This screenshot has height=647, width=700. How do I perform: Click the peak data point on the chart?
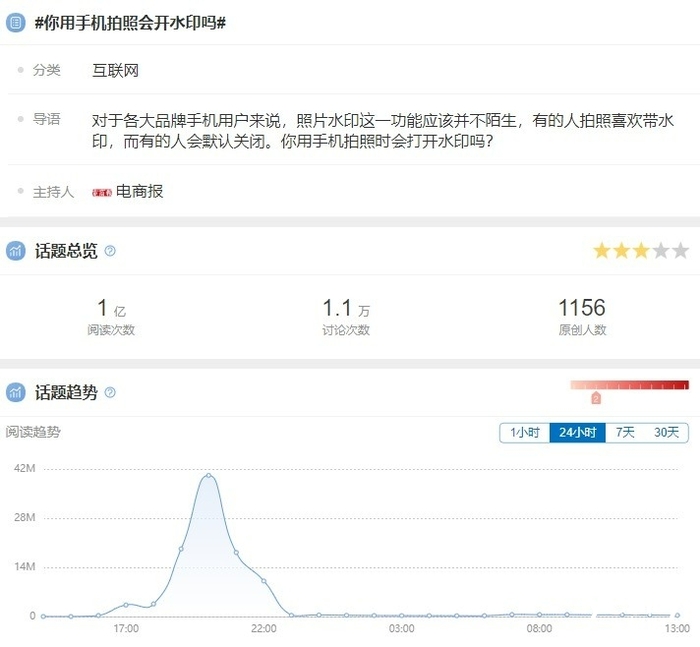(208, 476)
